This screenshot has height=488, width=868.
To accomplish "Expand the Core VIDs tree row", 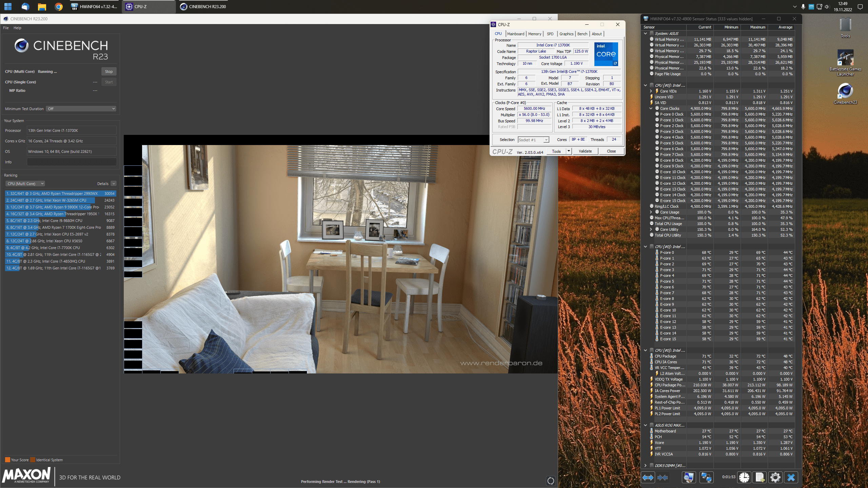I will [651, 91].
